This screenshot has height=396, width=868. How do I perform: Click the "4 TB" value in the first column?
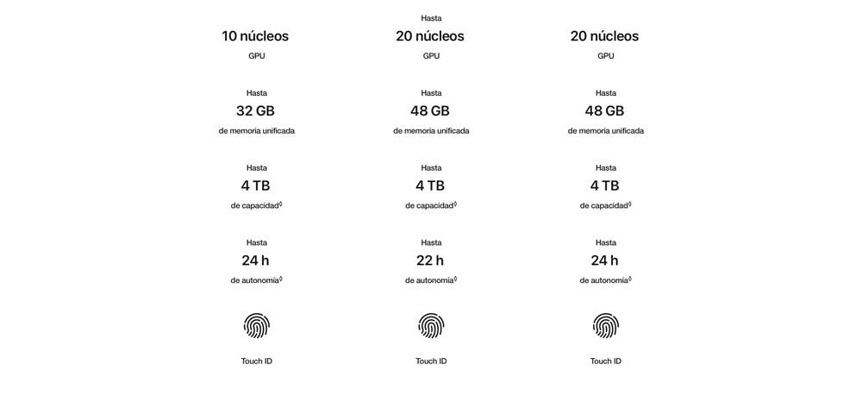[255, 185]
